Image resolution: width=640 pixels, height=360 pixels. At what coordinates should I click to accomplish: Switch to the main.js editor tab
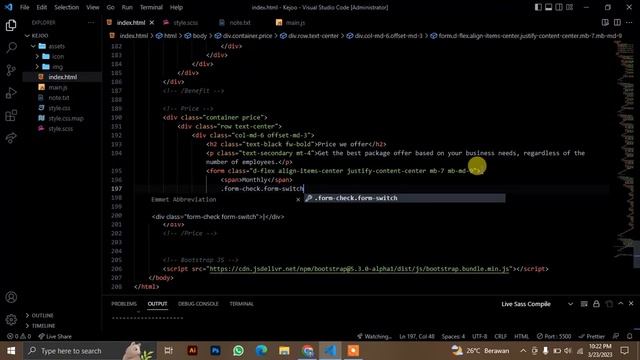[295, 22]
